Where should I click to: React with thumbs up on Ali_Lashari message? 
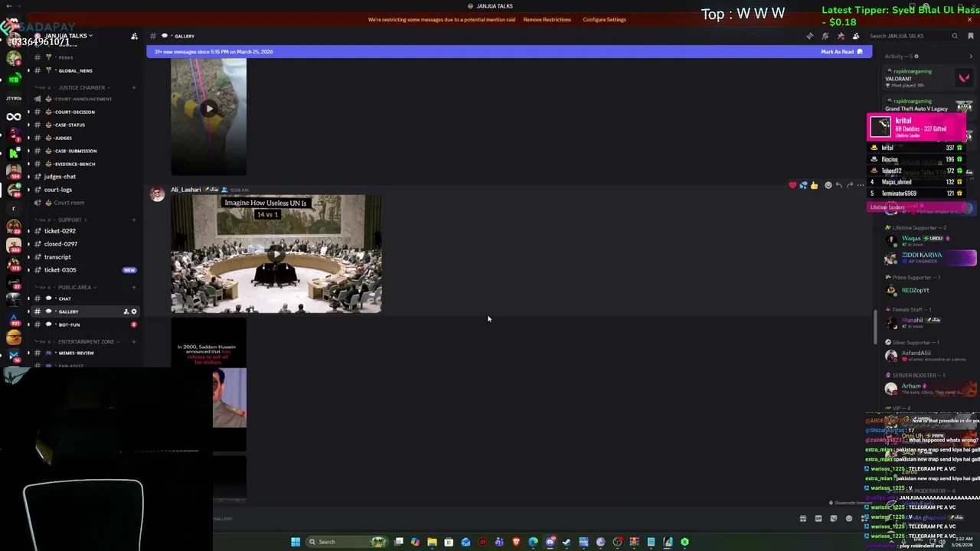[x=814, y=185]
